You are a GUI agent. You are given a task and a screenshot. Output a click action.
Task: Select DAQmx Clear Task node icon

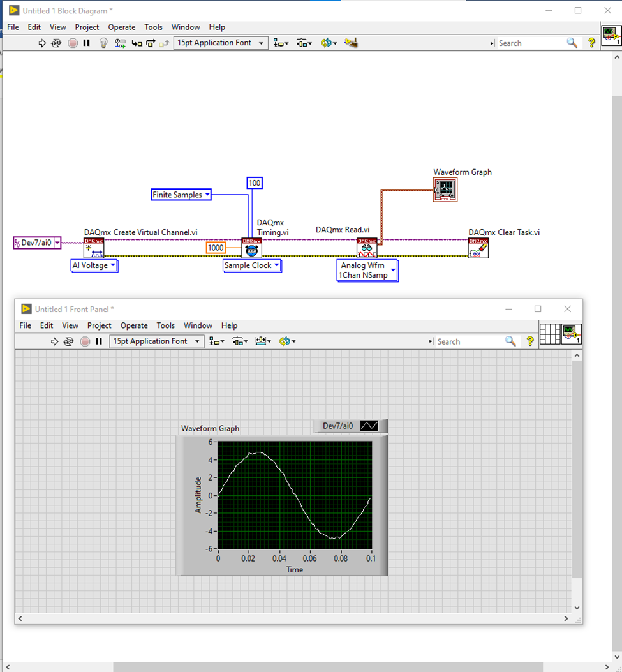(478, 248)
